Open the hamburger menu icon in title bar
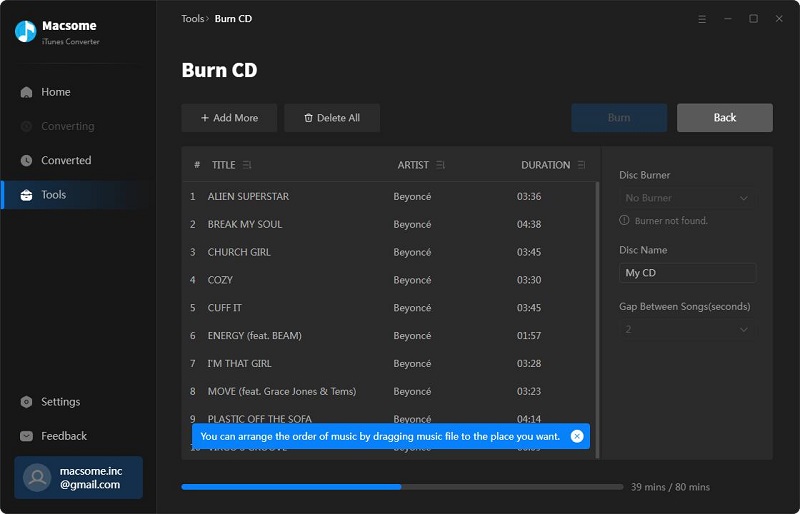Viewport: 800px width, 514px height. pos(702,19)
